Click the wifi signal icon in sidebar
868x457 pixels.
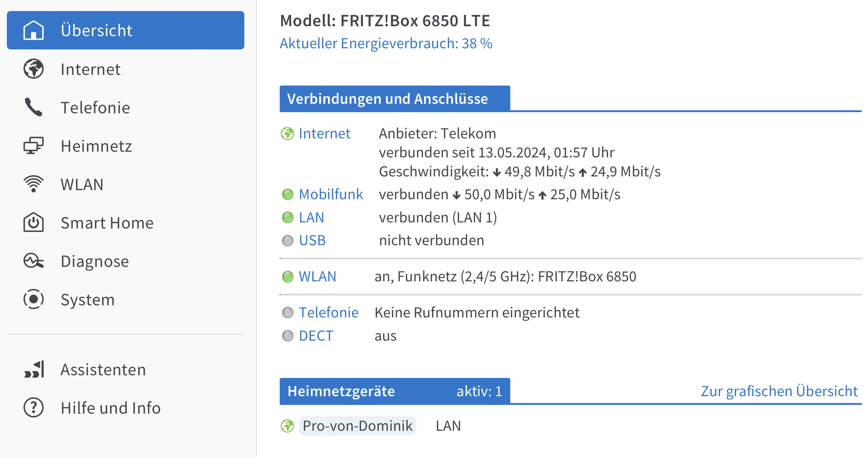pos(33,184)
